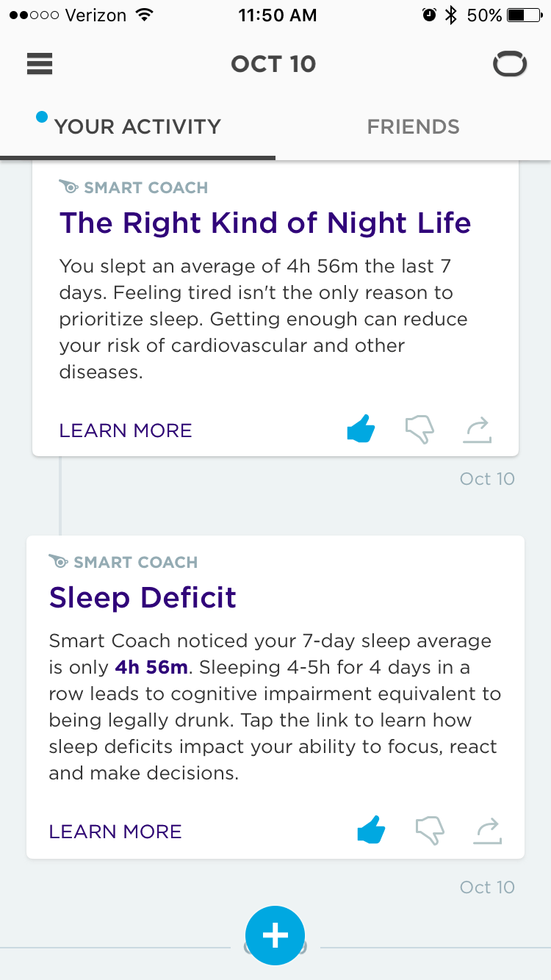Select the Your Activity tab
Image resolution: width=551 pixels, height=980 pixels.
click(137, 126)
